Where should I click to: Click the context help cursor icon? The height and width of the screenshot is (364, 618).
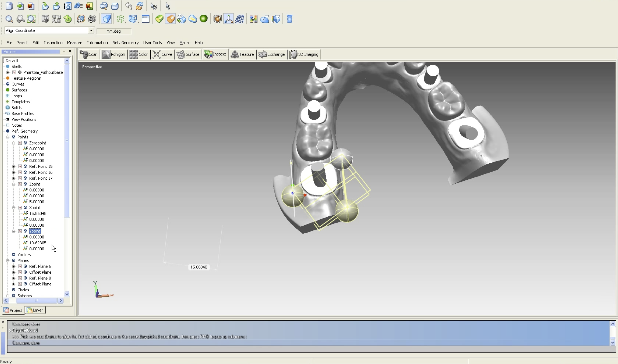(154, 6)
